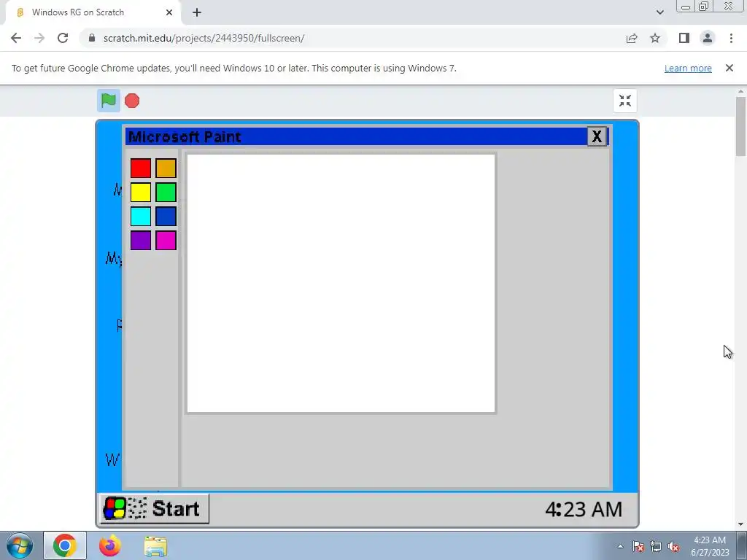This screenshot has height=560, width=747.
Task: View site information via the lock icon
Action: pos(92,38)
